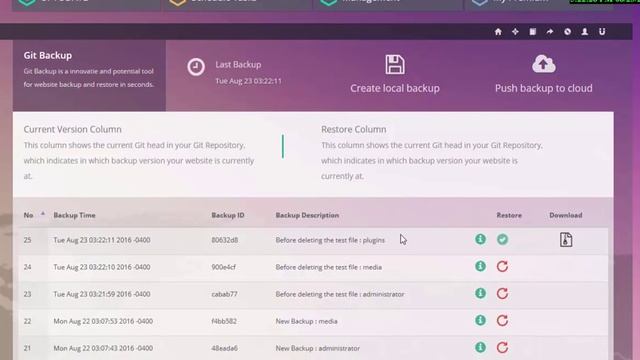Click 'New Backup : administrator' description

point(318,348)
